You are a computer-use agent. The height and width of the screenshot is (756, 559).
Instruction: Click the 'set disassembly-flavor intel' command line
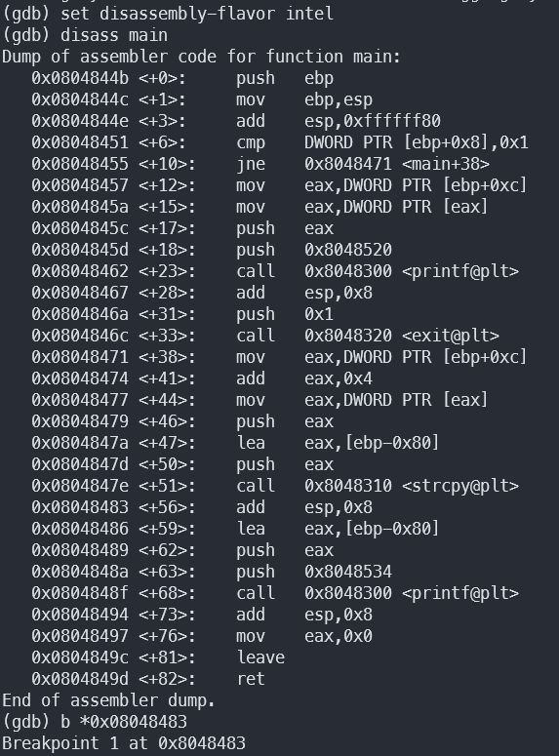(x=168, y=14)
